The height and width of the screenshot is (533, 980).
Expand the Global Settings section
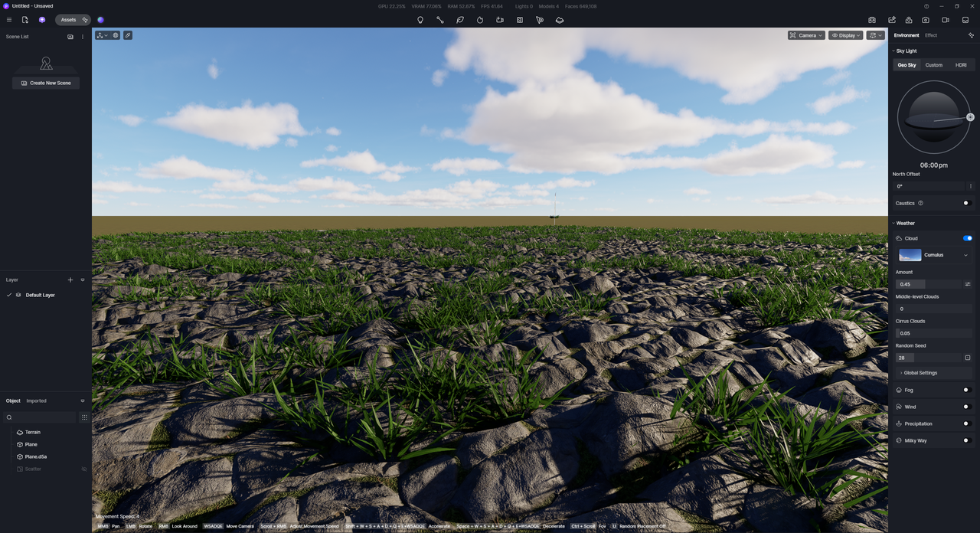920,373
